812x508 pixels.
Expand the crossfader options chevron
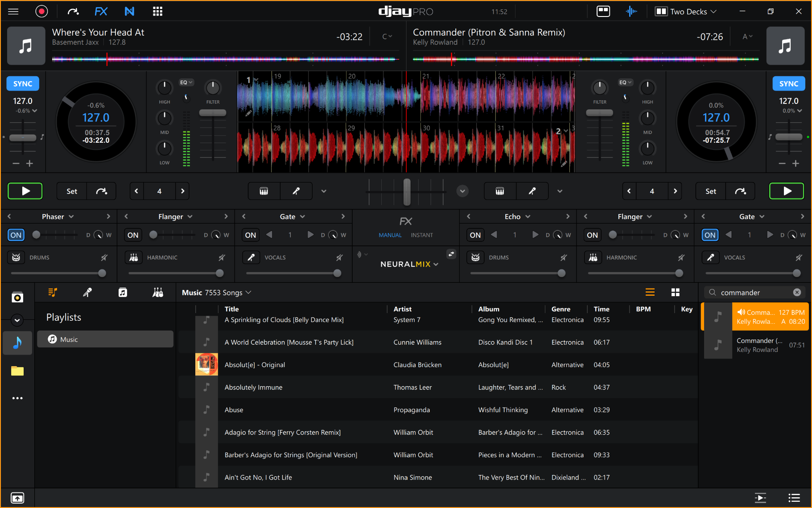pos(462,191)
